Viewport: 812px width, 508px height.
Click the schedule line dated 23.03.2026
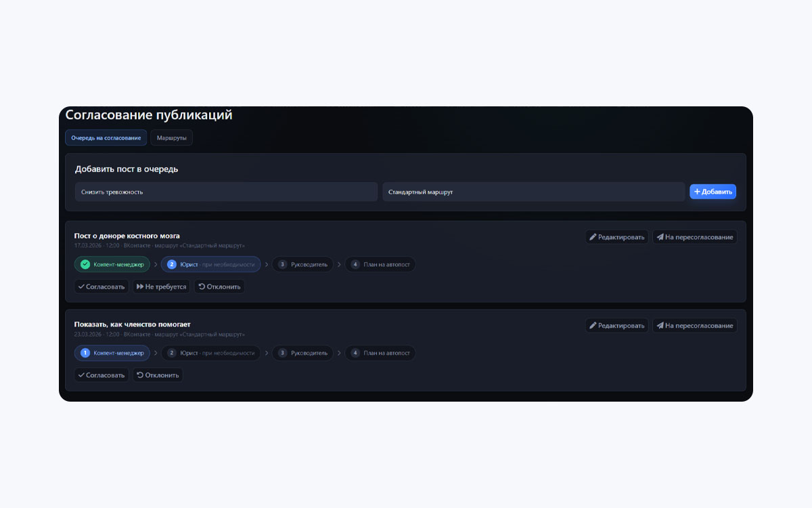160,334
